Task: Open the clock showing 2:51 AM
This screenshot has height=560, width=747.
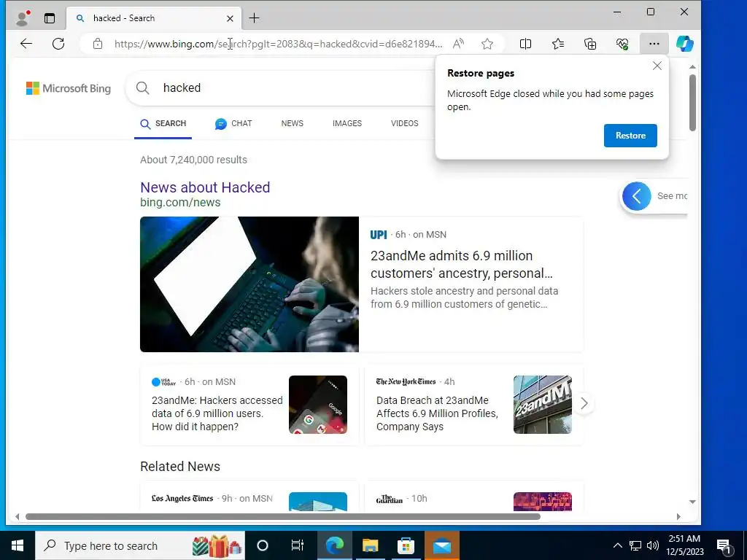Action: pyautogui.click(x=684, y=545)
